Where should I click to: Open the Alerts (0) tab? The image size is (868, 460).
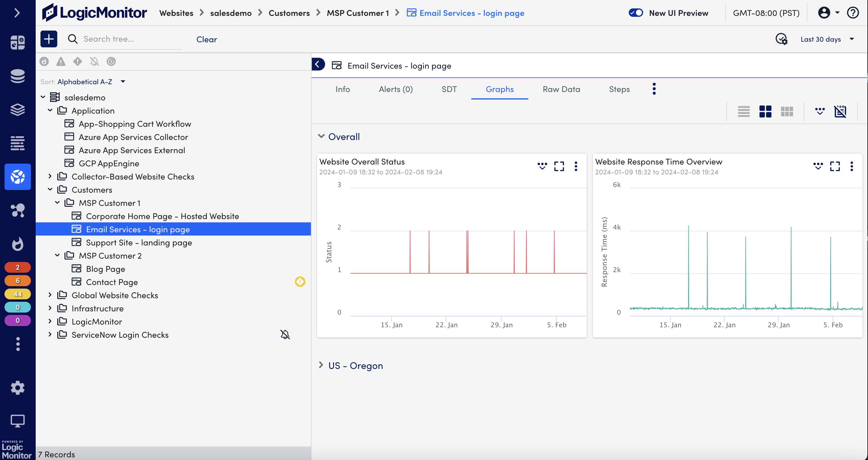click(x=395, y=89)
